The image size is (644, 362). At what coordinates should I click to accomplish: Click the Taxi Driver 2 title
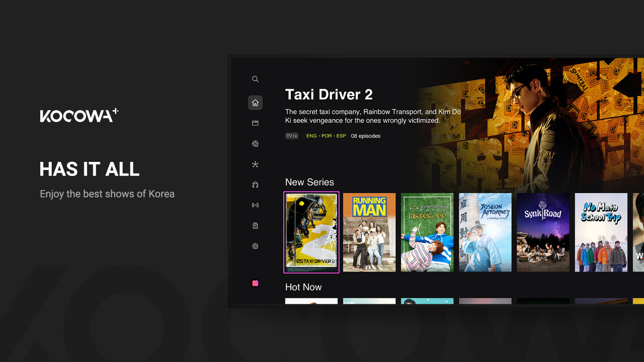coord(329,95)
